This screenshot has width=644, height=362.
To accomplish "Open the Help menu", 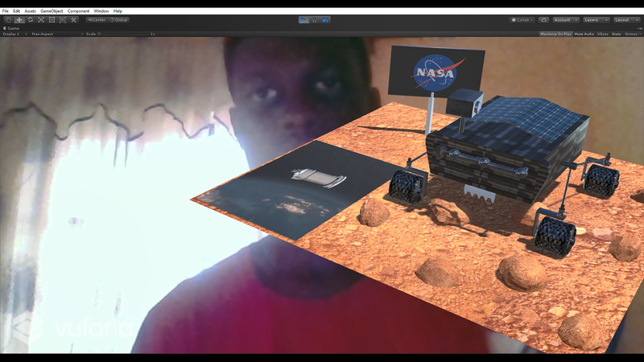I will click(118, 11).
